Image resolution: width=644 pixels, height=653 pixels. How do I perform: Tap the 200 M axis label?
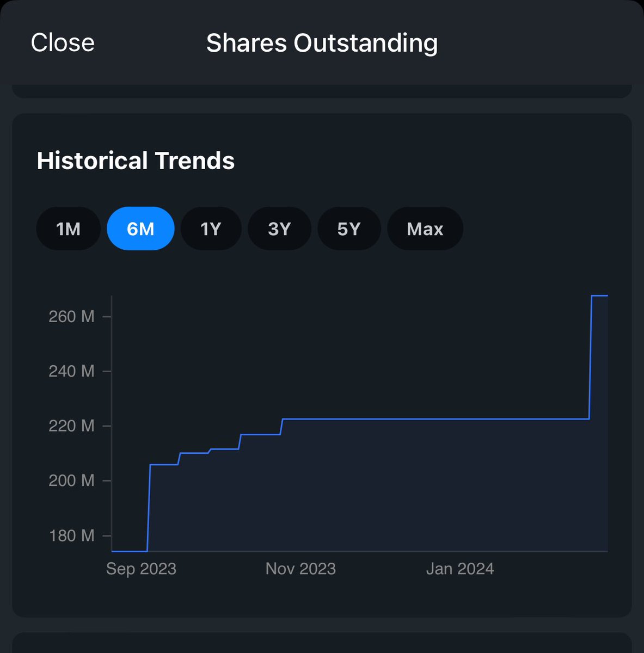coord(71,480)
